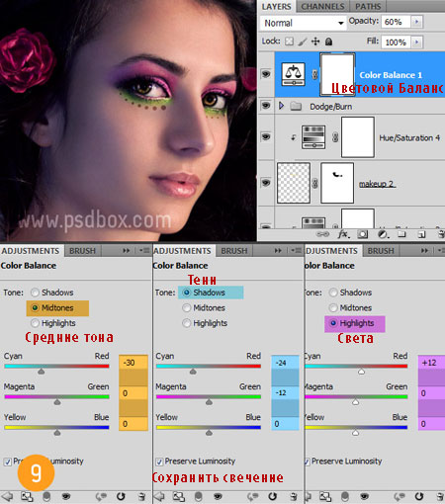Open Brush tab in middle Adjustments panel
This screenshot has height=504, width=445.
click(234, 251)
